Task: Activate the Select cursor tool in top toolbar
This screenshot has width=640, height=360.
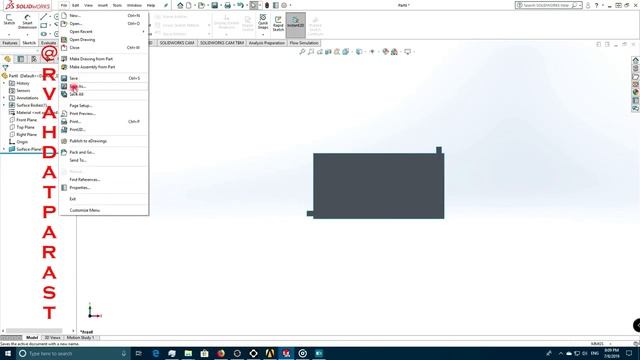Action: [253, 5]
